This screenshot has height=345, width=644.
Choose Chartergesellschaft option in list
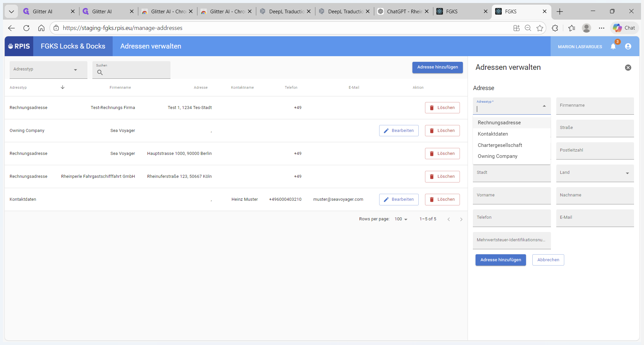500,145
